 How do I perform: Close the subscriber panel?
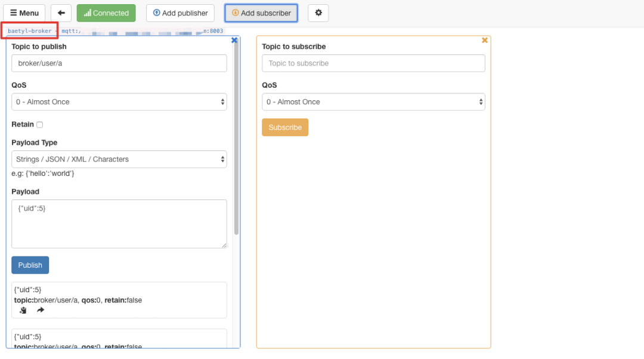click(x=485, y=40)
